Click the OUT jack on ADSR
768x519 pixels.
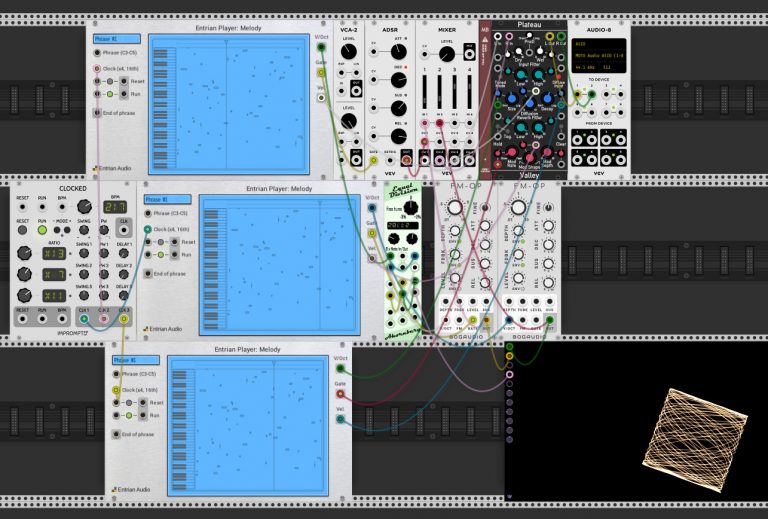pyautogui.click(x=407, y=160)
